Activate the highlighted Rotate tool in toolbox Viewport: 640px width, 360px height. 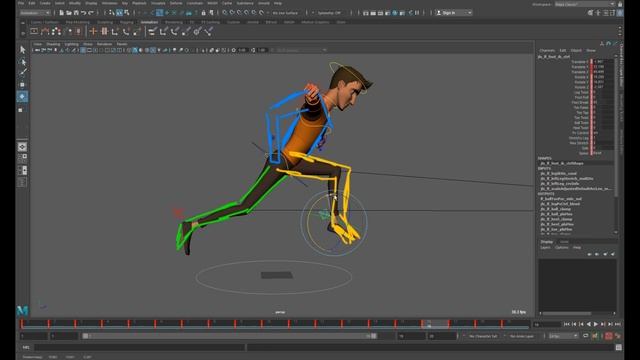22,96
